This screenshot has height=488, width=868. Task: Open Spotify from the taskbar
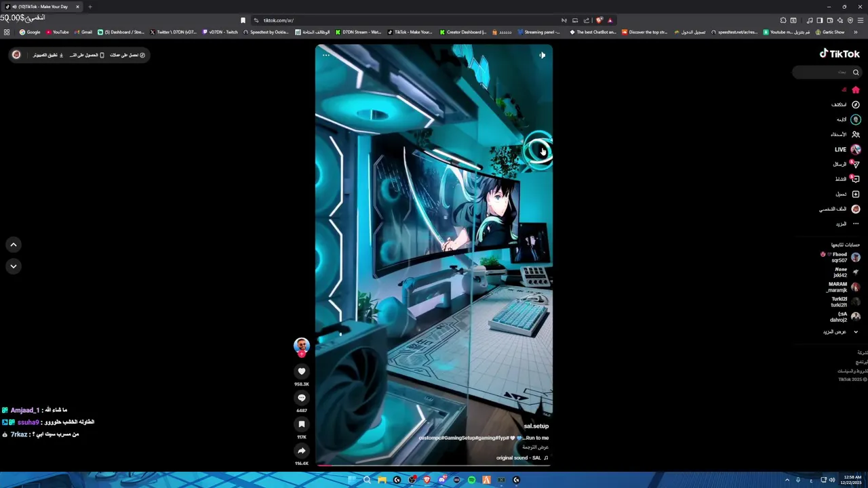click(471, 480)
